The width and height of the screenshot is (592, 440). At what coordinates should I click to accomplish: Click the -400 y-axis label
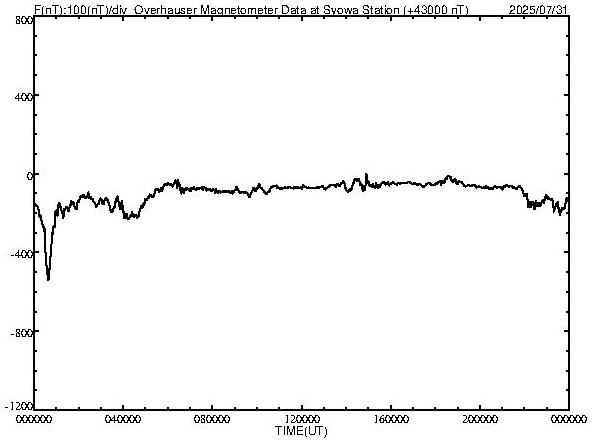coord(22,253)
